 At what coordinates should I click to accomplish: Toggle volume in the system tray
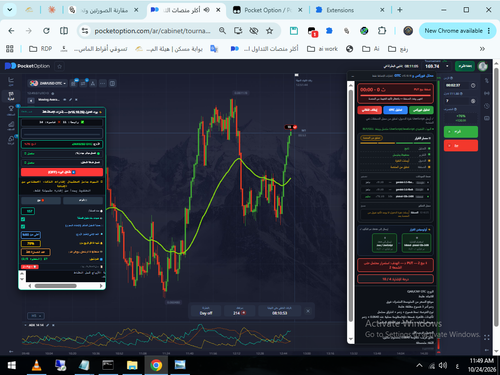click(x=442, y=365)
